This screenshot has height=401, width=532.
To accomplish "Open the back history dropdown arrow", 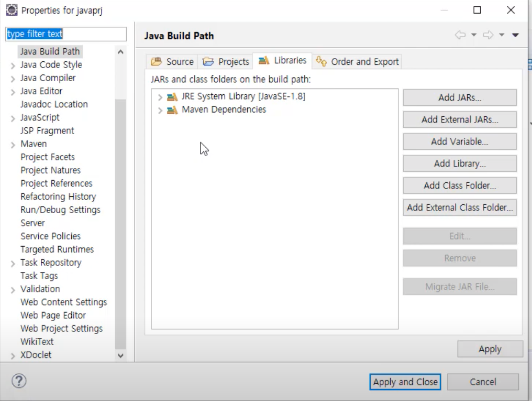I will coord(474,35).
